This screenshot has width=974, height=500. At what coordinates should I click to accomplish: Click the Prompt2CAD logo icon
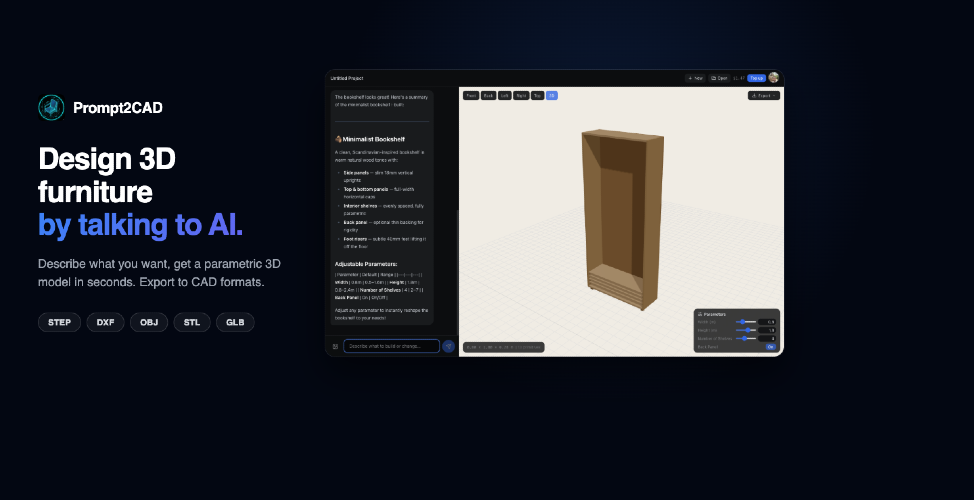pyautogui.click(x=51, y=107)
